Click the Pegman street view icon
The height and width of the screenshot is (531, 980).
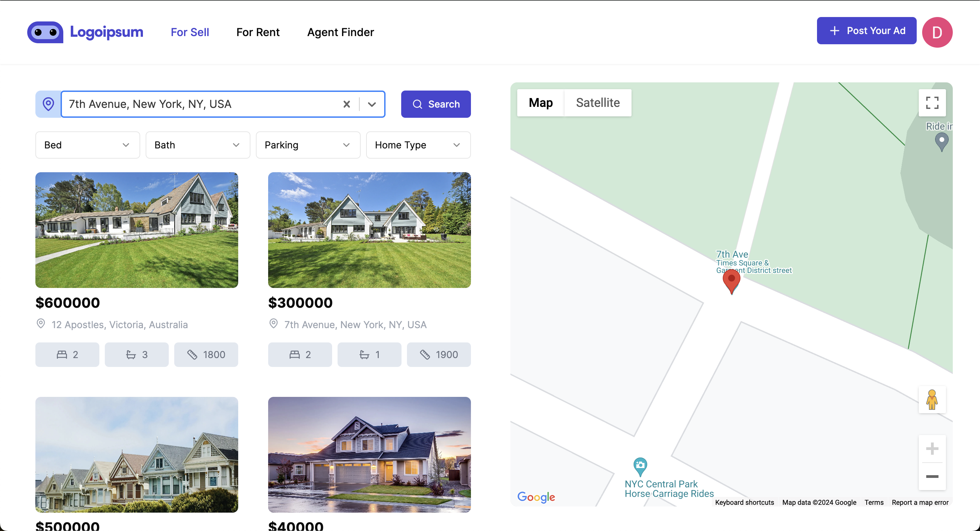point(932,400)
